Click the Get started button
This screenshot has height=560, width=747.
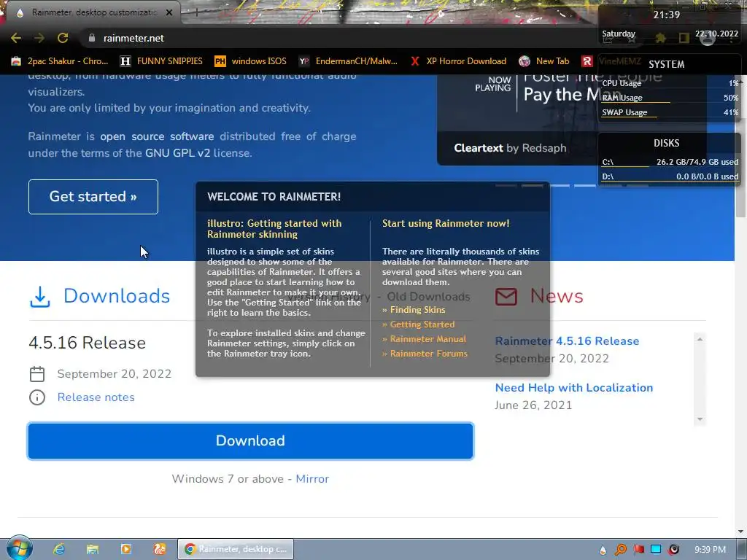(x=93, y=197)
